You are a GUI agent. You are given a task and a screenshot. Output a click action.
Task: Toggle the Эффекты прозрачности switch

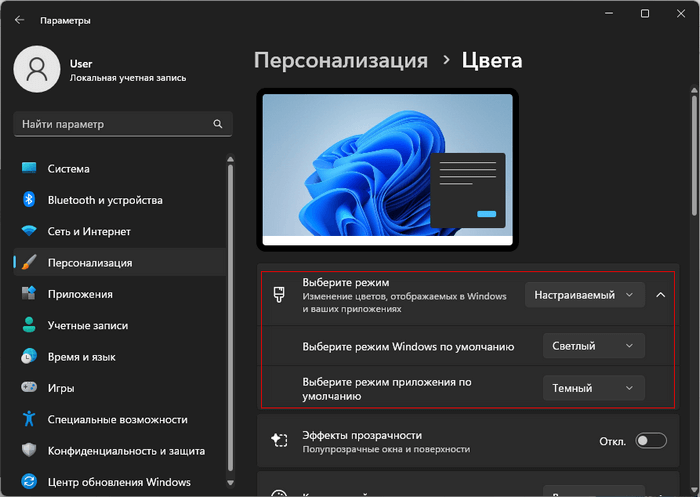point(649,441)
